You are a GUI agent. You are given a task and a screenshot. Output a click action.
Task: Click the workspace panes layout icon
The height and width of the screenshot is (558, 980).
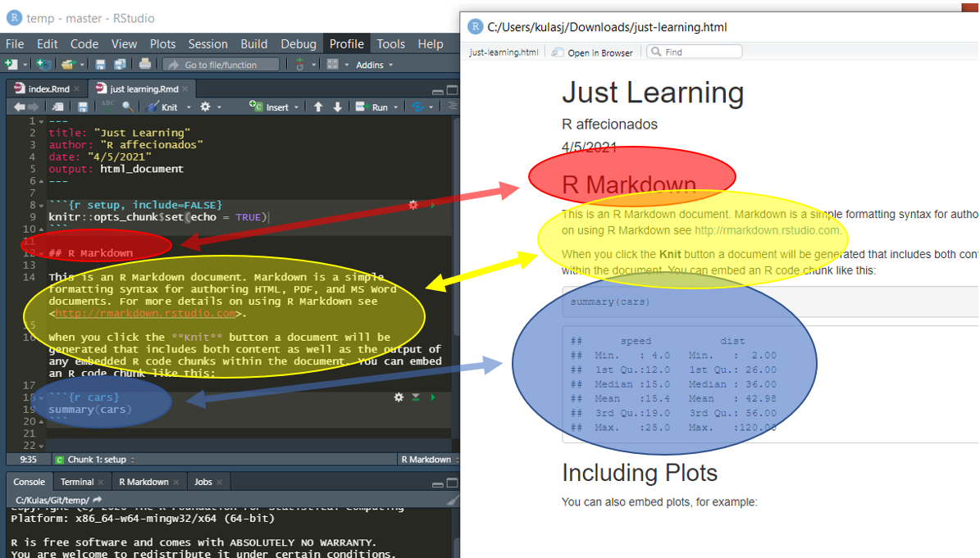click(x=332, y=64)
